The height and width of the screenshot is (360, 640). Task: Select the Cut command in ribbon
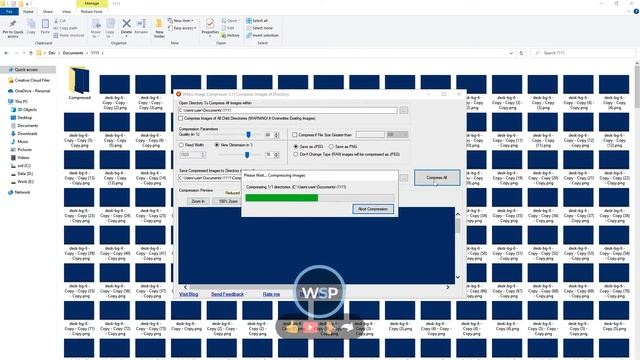point(60,20)
